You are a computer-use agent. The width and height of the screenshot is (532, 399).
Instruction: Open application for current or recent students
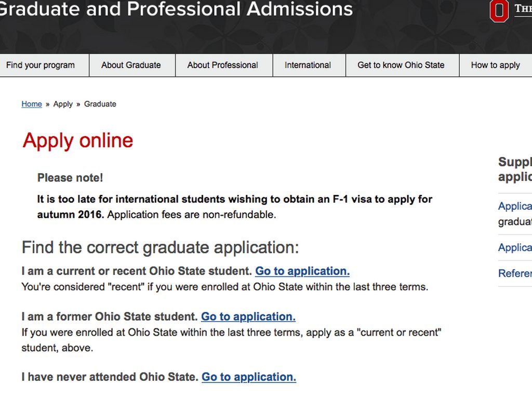pyautogui.click(x=302, y=271)
